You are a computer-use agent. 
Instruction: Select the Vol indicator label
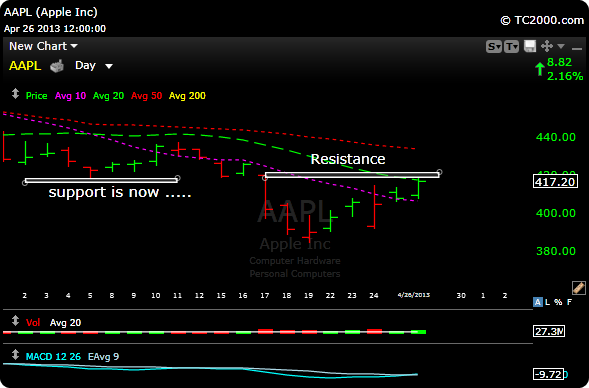pos(33,323)
